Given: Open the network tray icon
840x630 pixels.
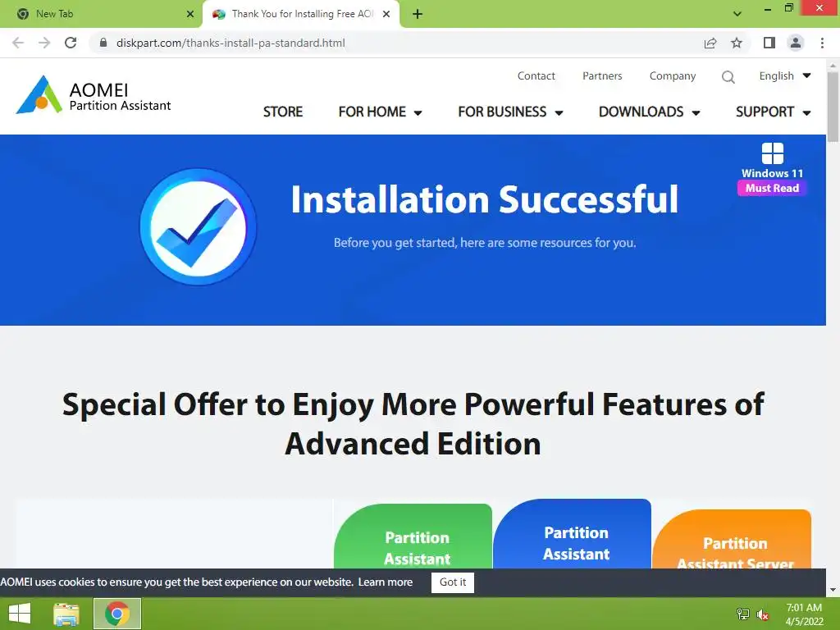Looking at the screenshot, I should 743,614.
